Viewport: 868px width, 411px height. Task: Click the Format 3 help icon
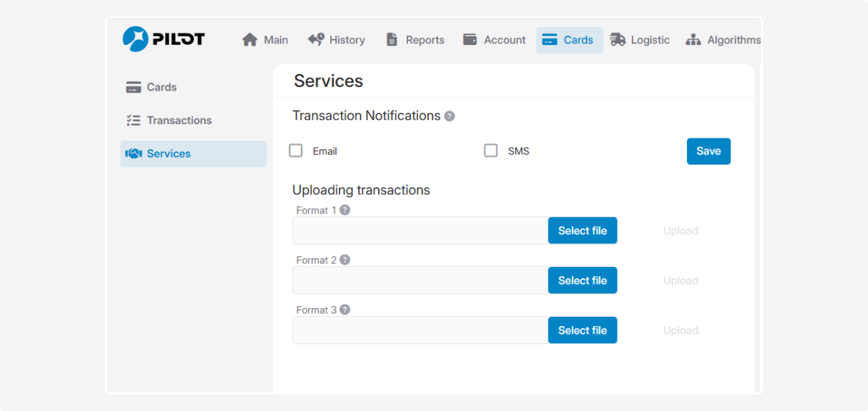[345, 310]
